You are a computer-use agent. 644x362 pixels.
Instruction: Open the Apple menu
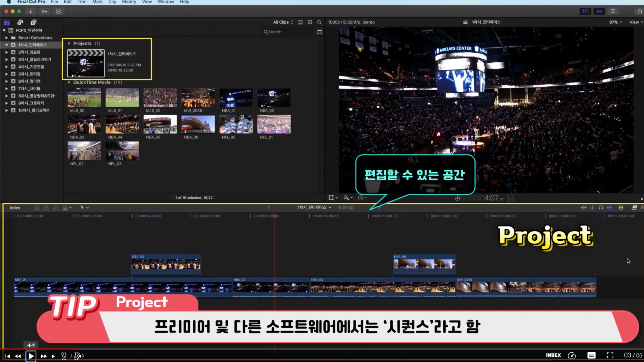[x=9, y=2]
